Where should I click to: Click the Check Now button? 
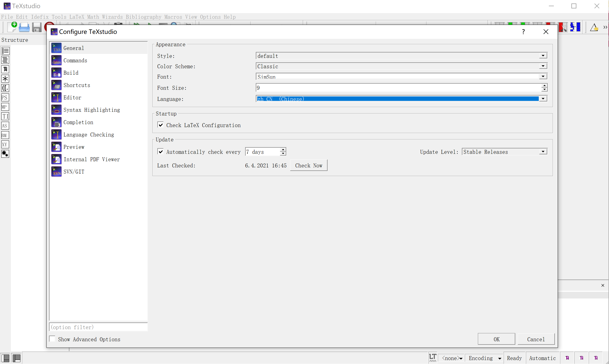click(x=309, y=165)
